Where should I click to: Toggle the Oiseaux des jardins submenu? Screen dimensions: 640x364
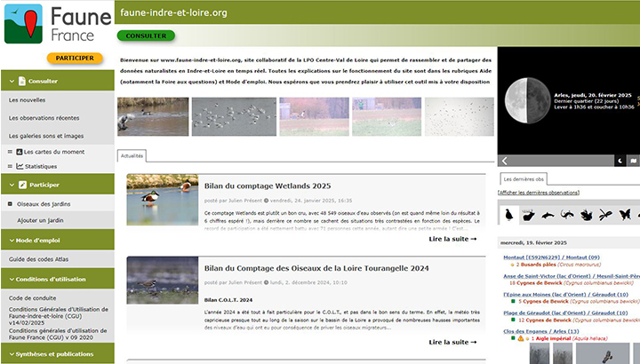pyautogui.click(x=10, y=204)
